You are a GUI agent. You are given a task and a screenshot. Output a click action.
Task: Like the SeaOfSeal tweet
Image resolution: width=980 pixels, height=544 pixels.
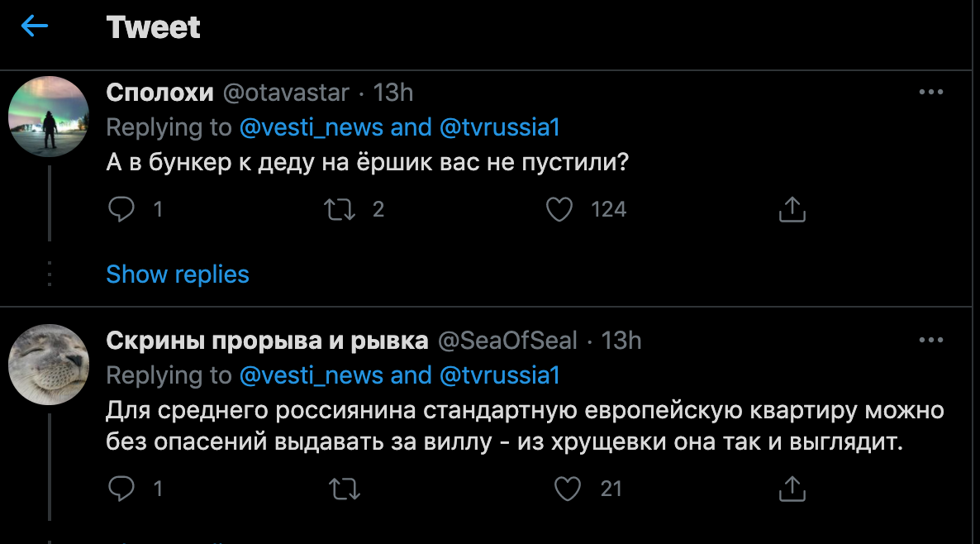pos(567,489)
